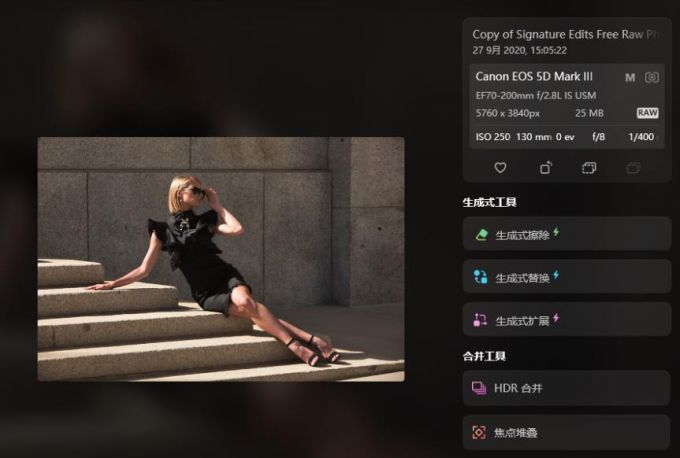This screenshot has height=458, width=680.
Task: Open the 生成式替换 tool
Action: [566, 276]
